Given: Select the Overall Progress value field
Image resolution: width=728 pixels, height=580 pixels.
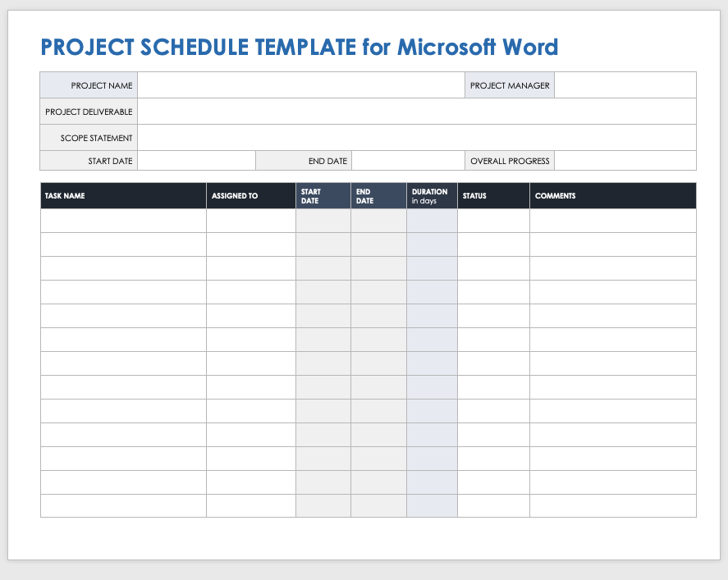Looking at the screenshot, I should pyautogui.click(x=625, y=161).
